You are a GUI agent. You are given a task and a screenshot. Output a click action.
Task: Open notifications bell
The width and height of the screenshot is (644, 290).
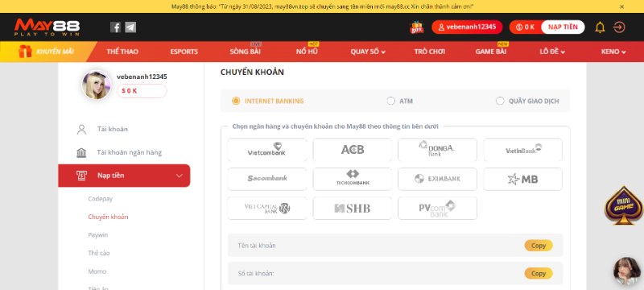[x=600, y=27]
